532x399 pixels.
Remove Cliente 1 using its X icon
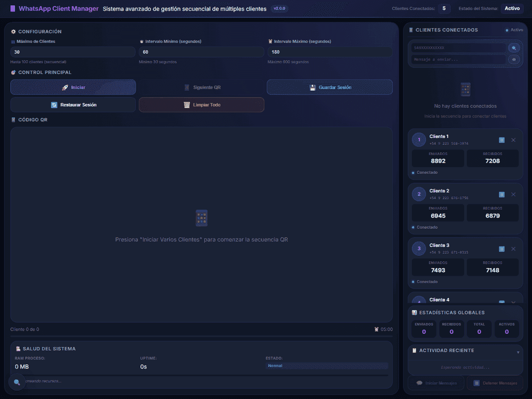point(513,140)
